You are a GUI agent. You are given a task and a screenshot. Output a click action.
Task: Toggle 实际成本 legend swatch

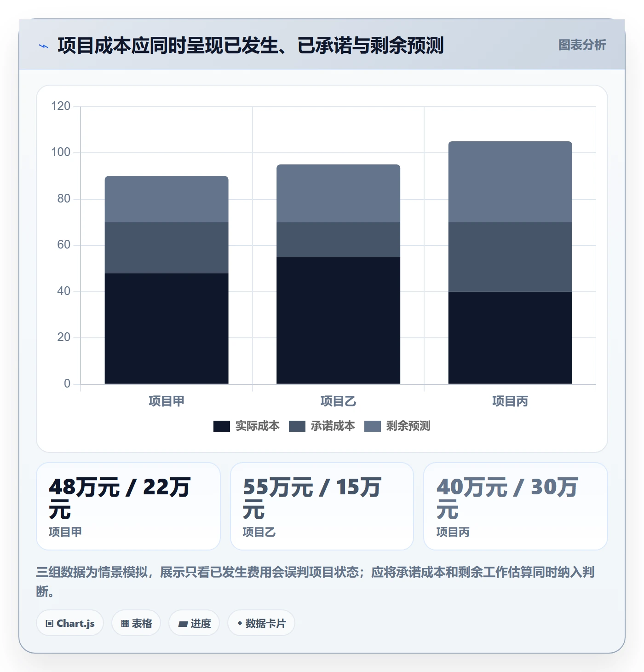coord(222,426)
